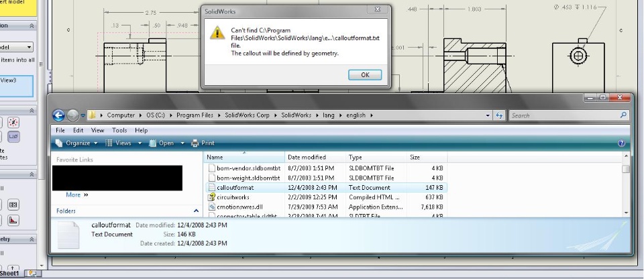Click the warning triangle icon in dialog
The image size is (644, 279).
point(217,33)
